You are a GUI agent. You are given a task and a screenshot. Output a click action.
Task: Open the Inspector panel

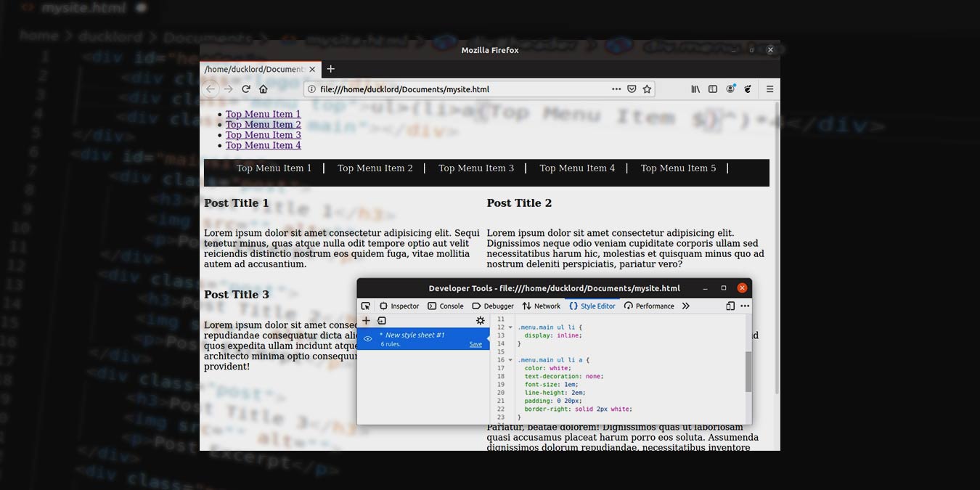(398, 306)
